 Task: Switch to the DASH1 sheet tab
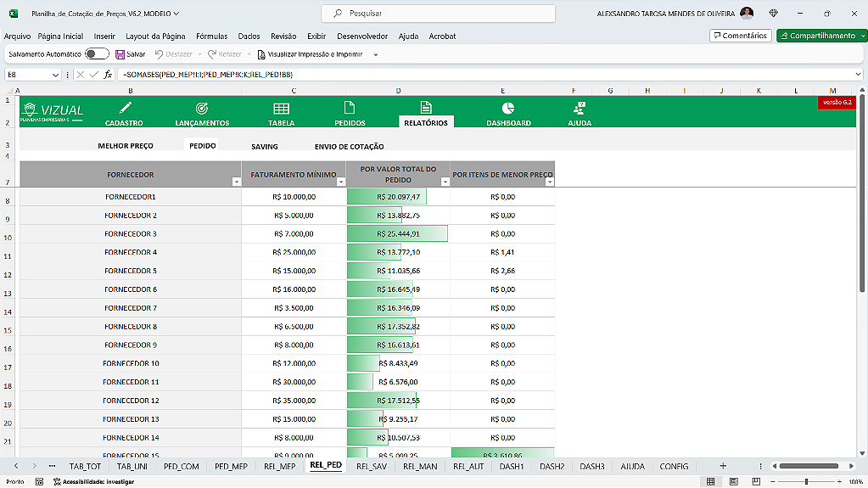[511, 466]
